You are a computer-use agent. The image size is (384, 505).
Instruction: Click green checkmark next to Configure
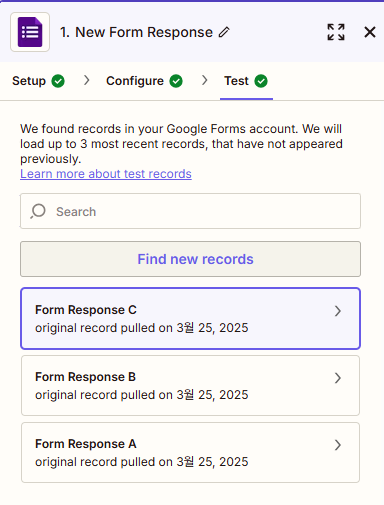click(x=176, y=81)
